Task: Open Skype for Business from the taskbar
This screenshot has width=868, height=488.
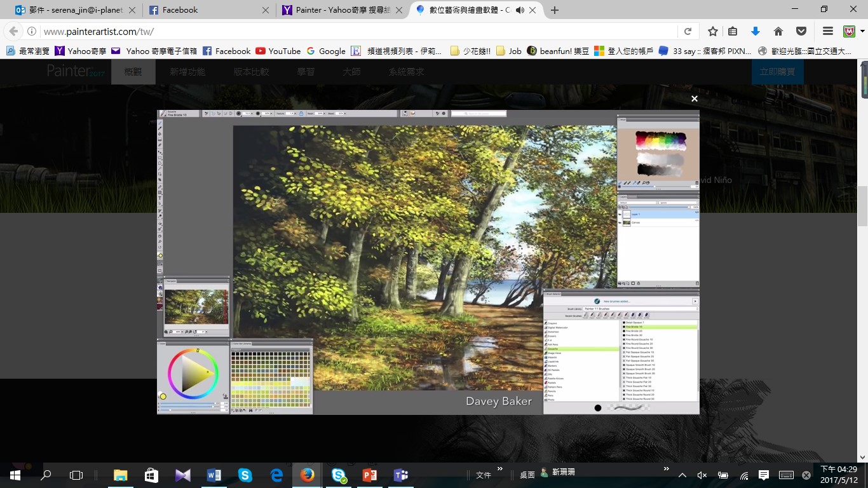Action: tap(339, 475)
